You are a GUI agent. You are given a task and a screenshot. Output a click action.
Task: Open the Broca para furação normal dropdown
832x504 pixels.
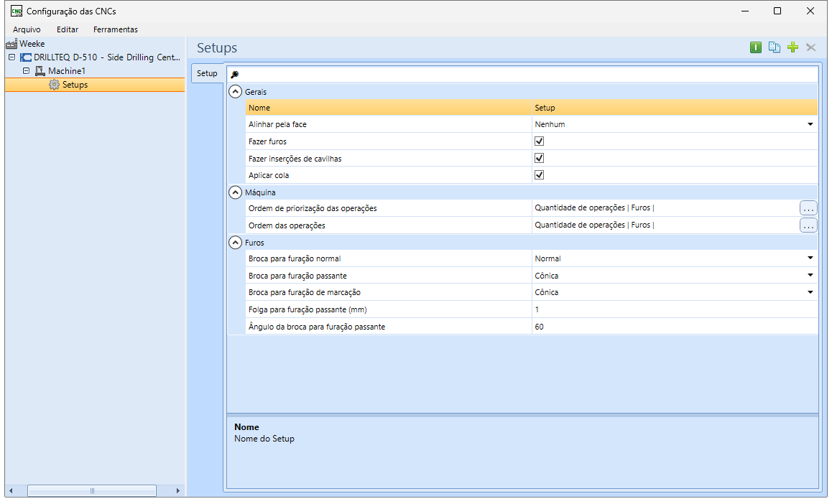[810, 258]
